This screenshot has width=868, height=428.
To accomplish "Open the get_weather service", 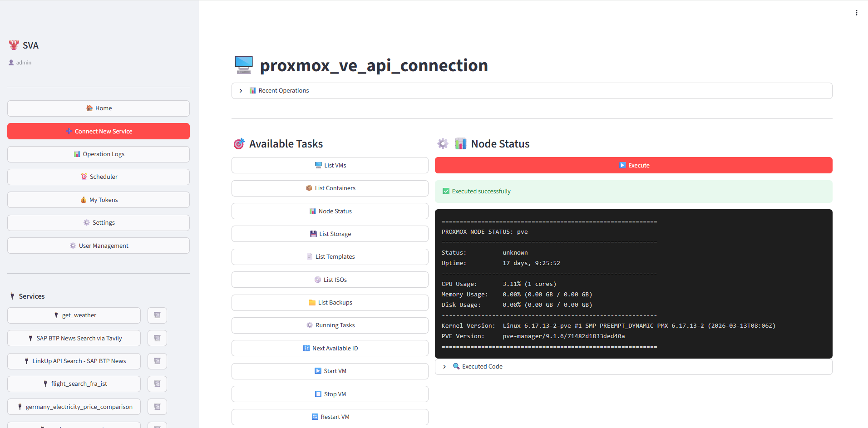I will (x=74, y=315).
